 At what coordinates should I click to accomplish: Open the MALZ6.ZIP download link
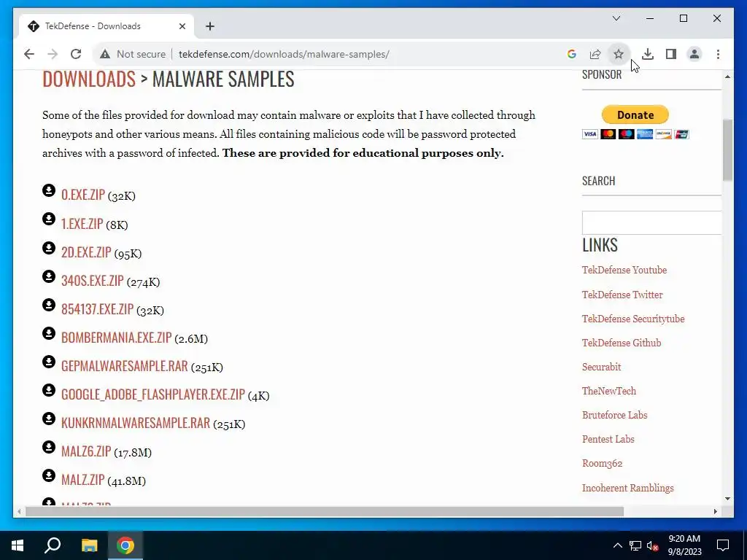[86, 451]
